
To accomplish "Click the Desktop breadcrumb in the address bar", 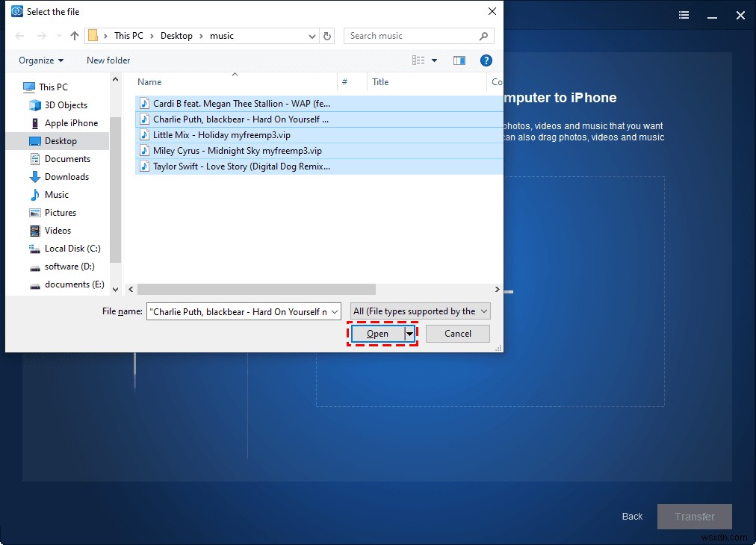I will [x=176, y=35].
